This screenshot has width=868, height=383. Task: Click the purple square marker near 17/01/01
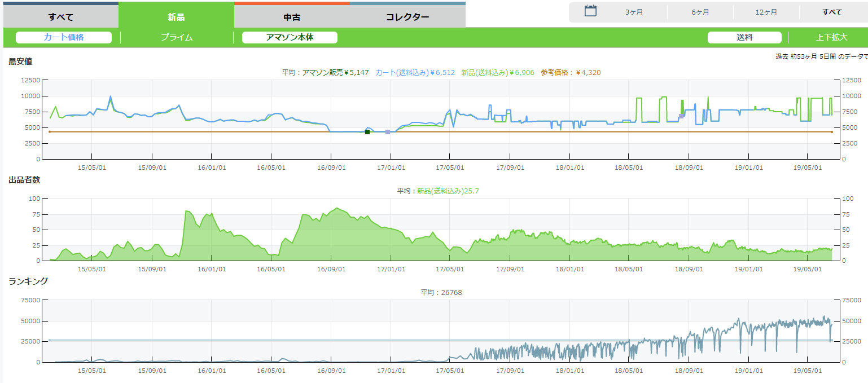388,132
